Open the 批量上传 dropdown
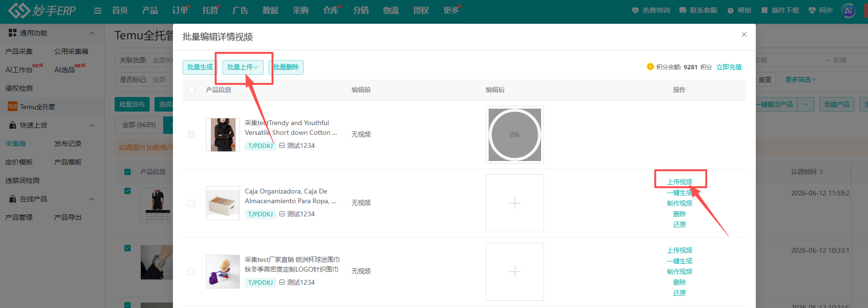The image size is (868, 308). click(x=243, y=67)
